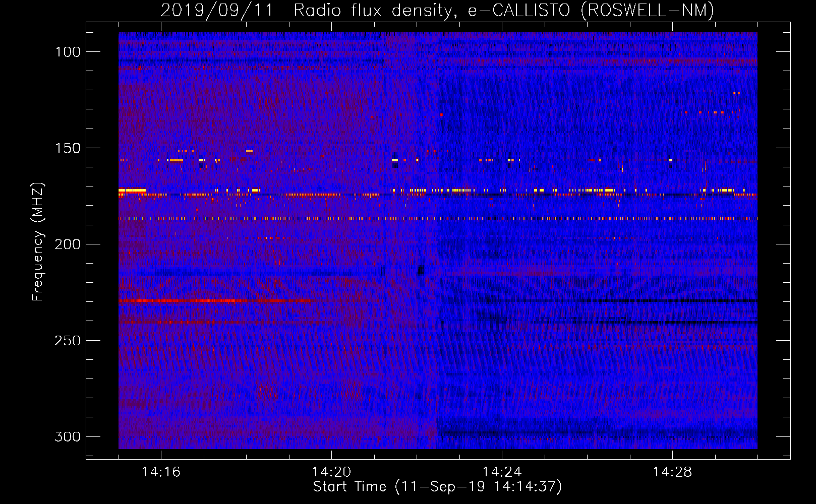Click the 14:24 time tick label
The height and width of the screenshot is (504, 816).
[502, 472]
